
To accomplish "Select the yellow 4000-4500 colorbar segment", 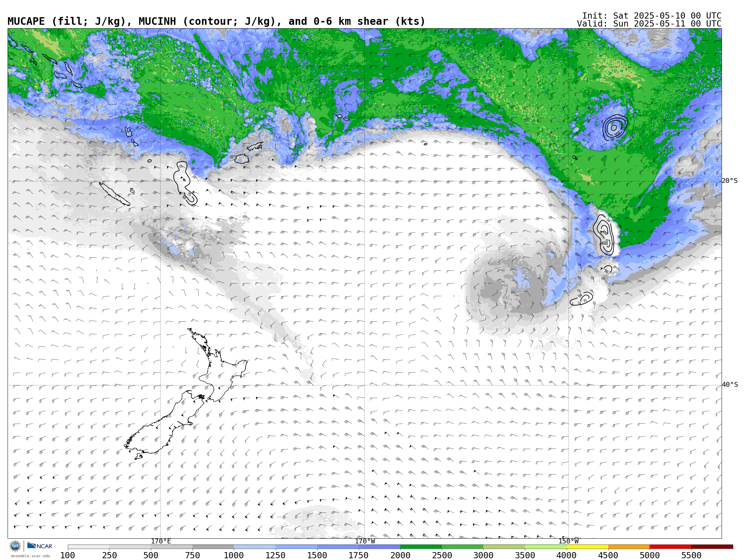I will pos(587,547).
